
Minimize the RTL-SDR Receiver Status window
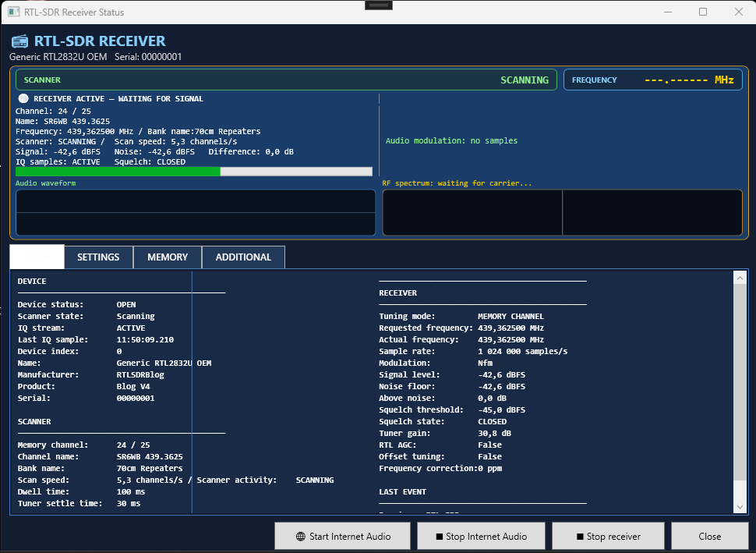668,12
